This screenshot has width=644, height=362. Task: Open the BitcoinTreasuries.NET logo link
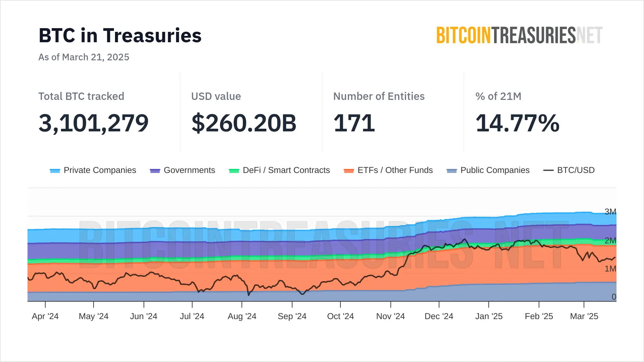point(519,36)
